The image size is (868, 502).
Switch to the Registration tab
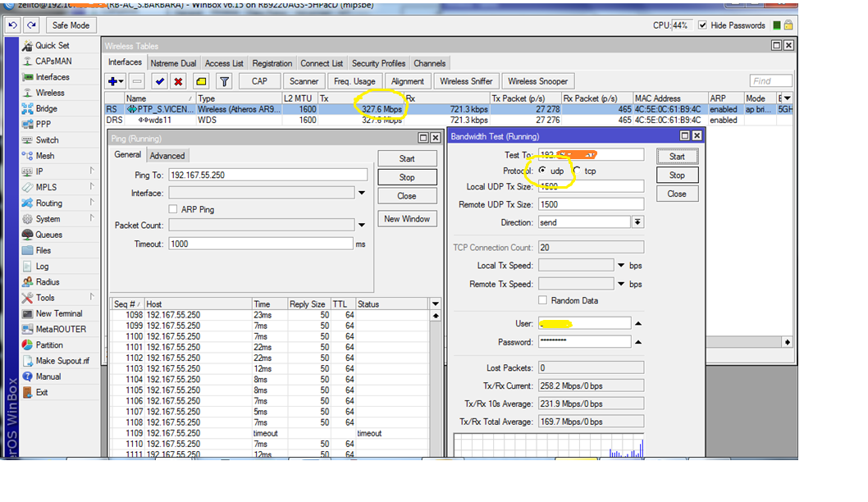272,63
